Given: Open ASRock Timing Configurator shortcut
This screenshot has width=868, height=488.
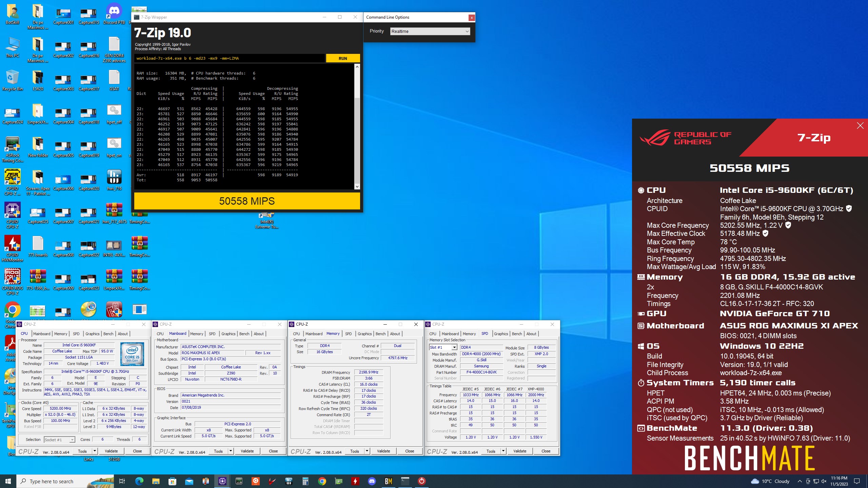Looking at the screenshot, I should click(x=13, y=149).
